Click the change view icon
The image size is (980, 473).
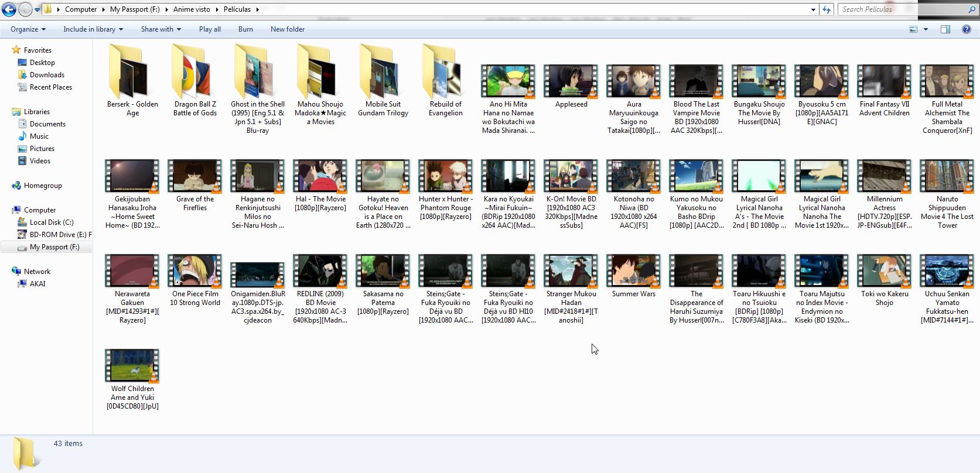(913, 29)
